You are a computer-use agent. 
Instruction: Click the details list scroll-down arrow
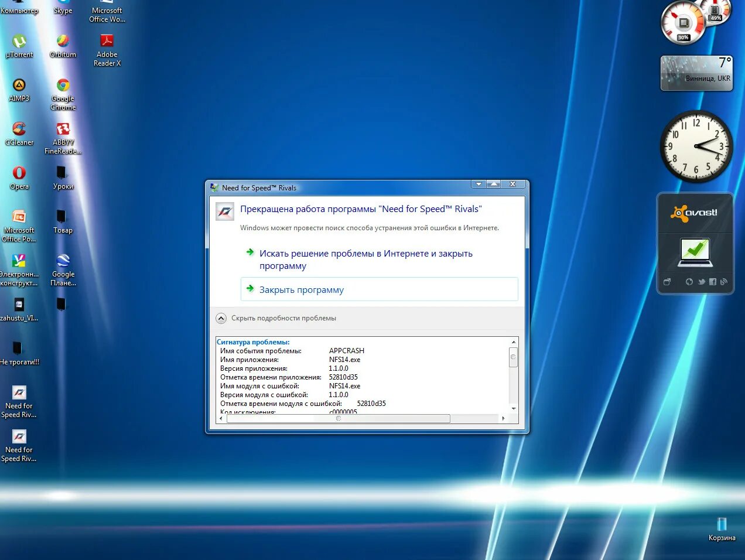(514, 408)
